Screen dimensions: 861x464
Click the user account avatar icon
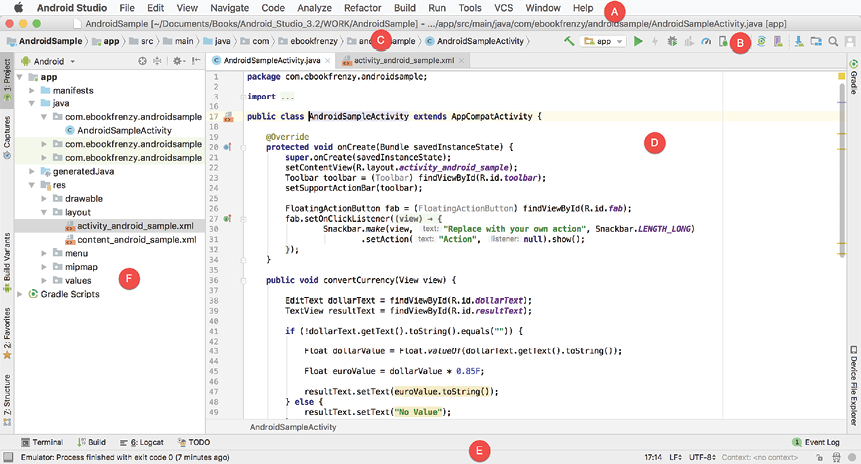(x=850, y=41)
